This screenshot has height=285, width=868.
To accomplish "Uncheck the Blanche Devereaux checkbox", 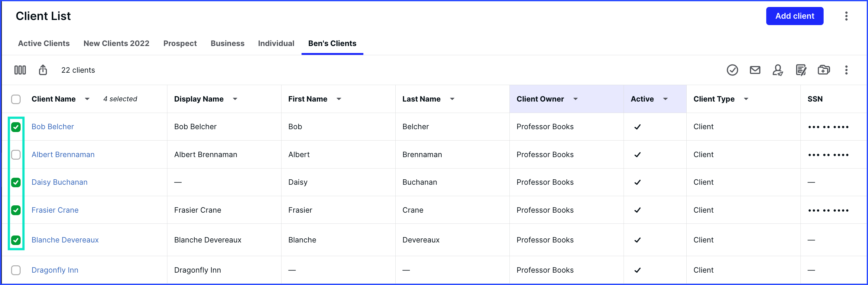I will [x=16, y=240].
